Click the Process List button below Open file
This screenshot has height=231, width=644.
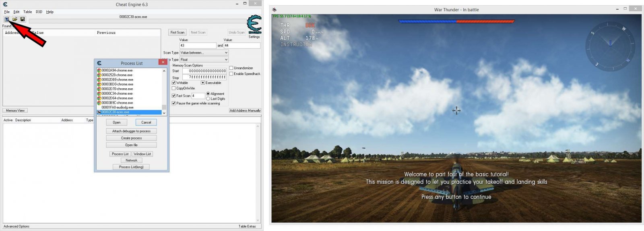[120, 154]
